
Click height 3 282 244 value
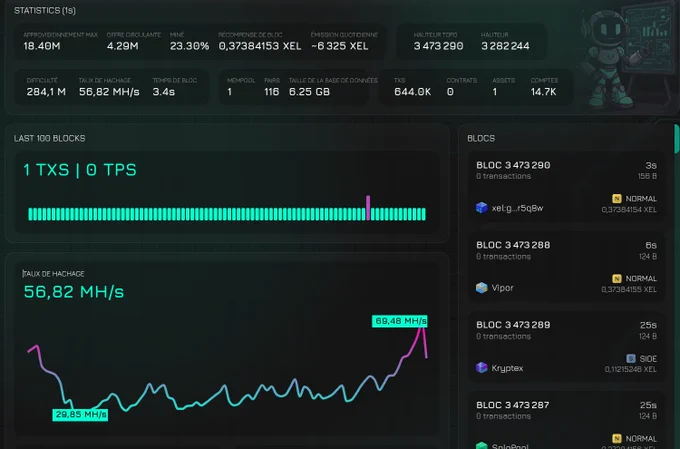click(505, 46)
